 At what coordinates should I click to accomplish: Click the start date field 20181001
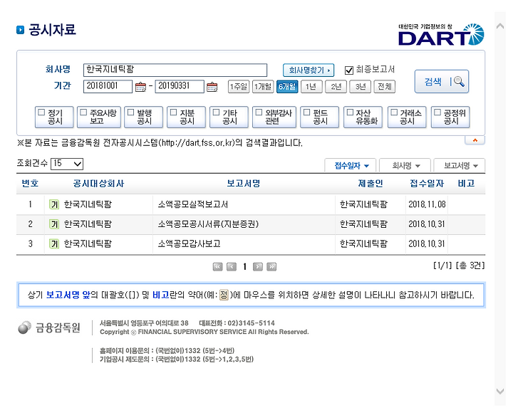pyautogui.click(x=108, y=87)
